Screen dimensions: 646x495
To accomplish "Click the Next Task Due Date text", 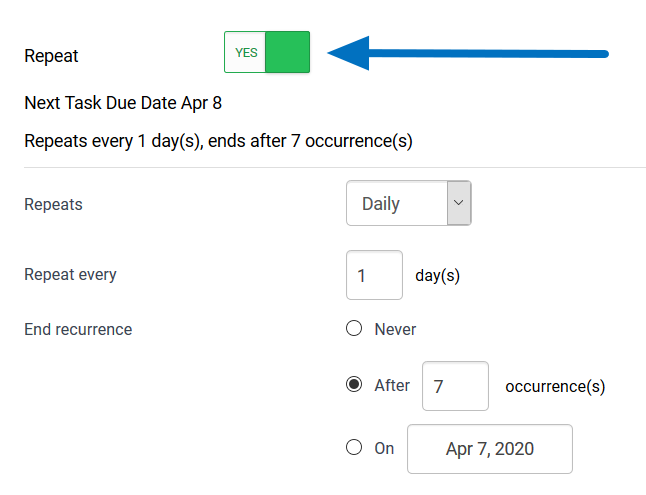I will coord(123,104).
